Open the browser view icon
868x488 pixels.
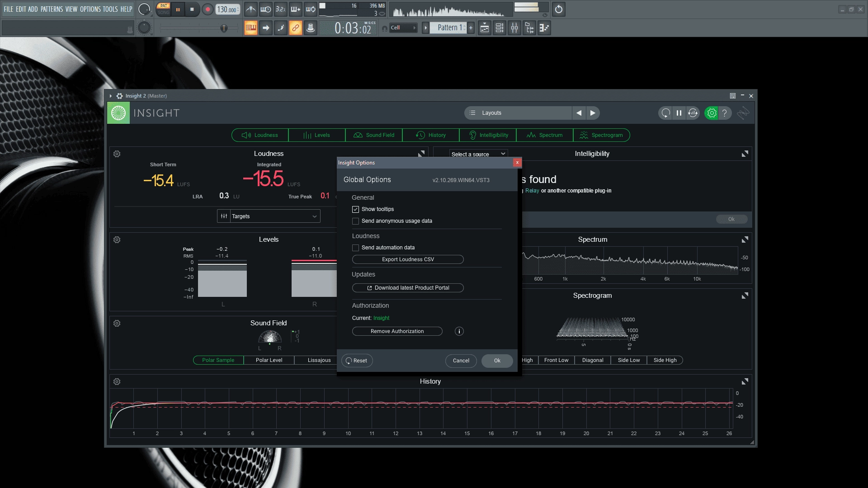tap(529, 28)
